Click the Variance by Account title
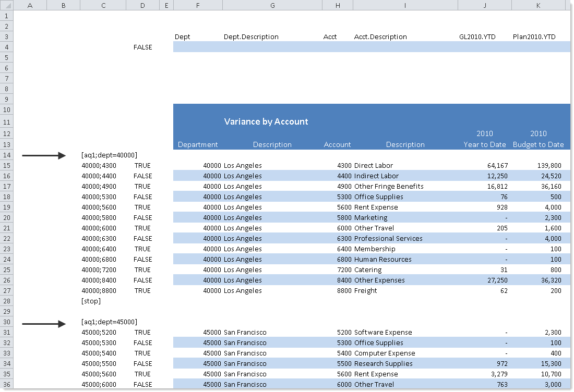 [266, 121]
